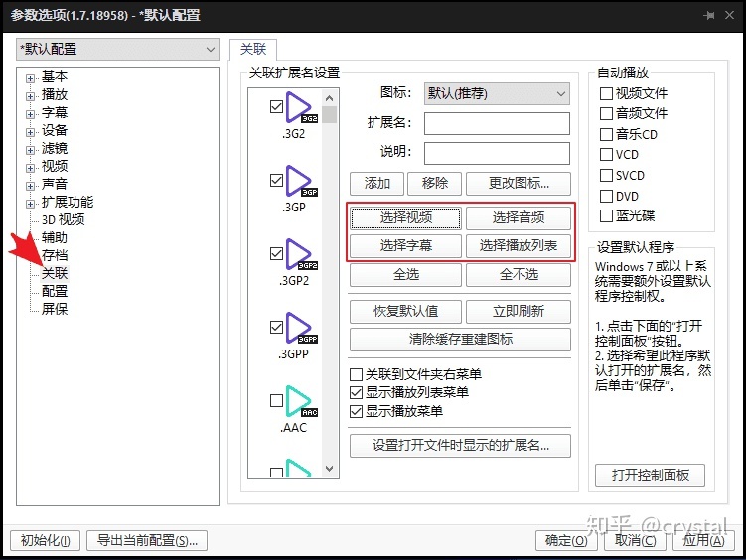Select 关联 in the settings tree

tap(55, 273)
